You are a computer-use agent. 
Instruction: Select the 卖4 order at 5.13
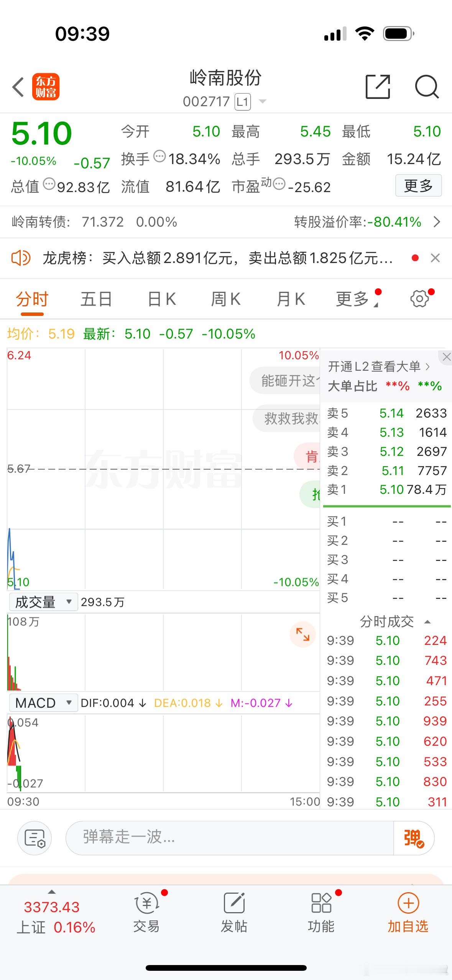point(387,432)
